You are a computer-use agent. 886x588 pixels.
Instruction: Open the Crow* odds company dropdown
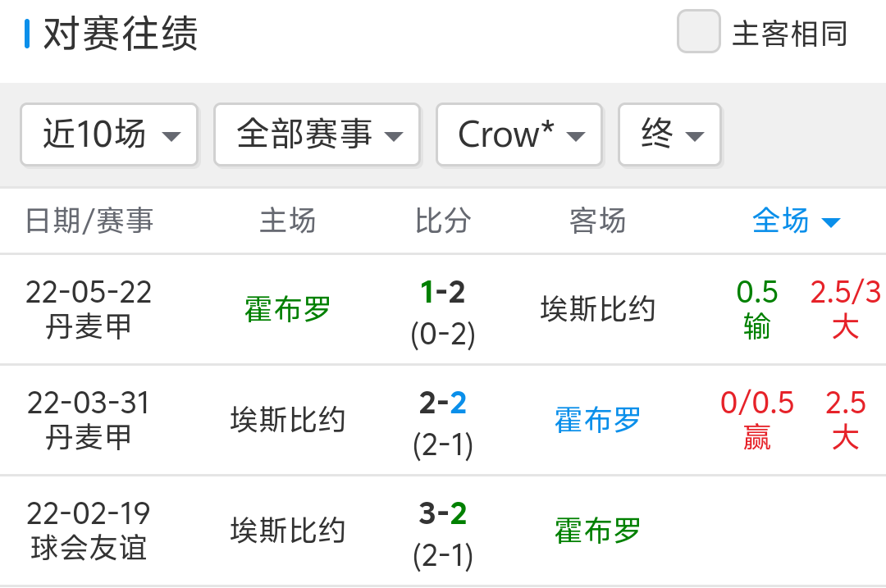(x=519, y=134)
